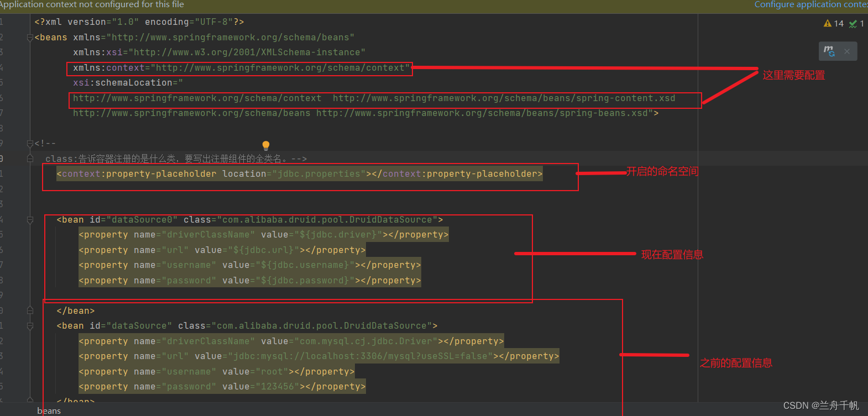Image resolution: width=868 pixels, height=416 pixels.
Task: Click the second bean's DruidDataSource class value
Action: tap(321, 326)
